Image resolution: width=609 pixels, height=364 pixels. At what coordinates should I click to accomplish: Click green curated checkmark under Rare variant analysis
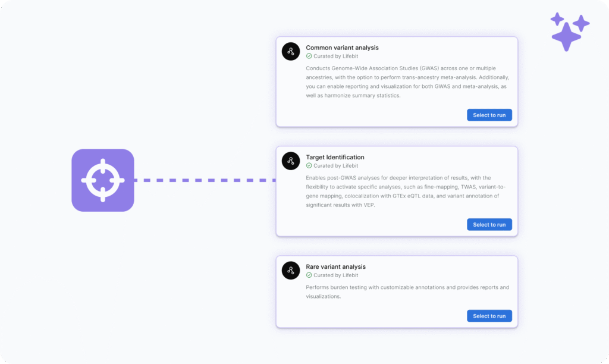(x=309, y=275)
